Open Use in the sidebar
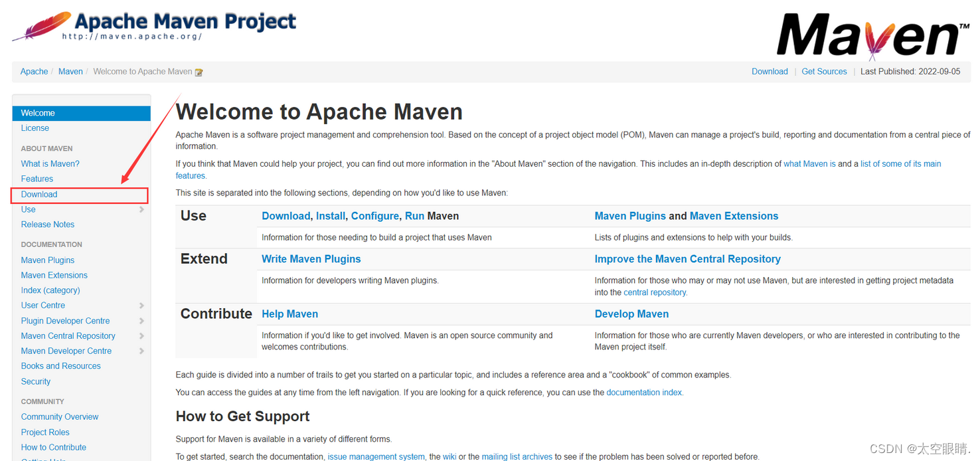The width and height of the screenshot is (980, 461). (29, 209)
